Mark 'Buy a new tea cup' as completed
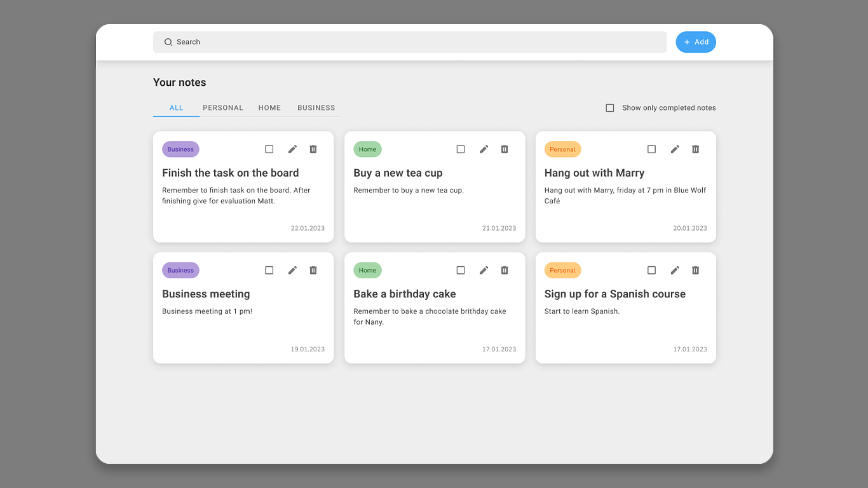Image resolution: width=868 pixels, height=488 pixels. [461, 149]
